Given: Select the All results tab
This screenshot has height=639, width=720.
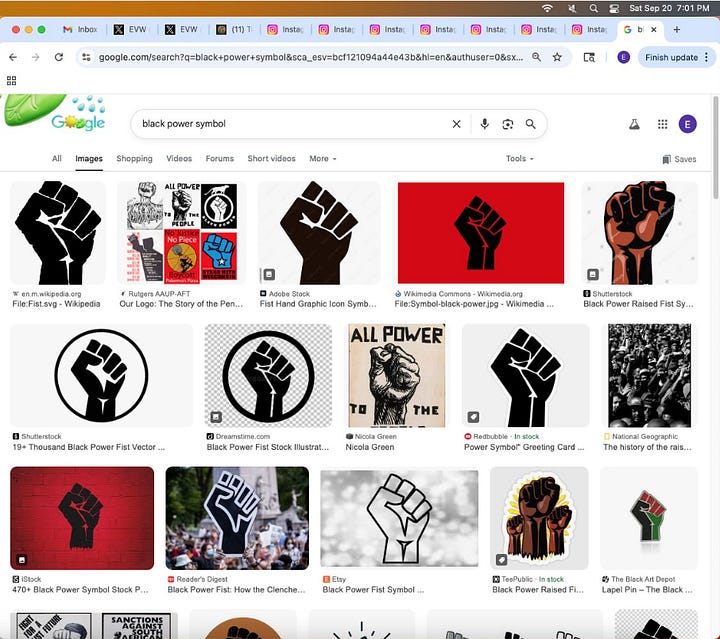Looking at the screenshot, I should (56, 158).
